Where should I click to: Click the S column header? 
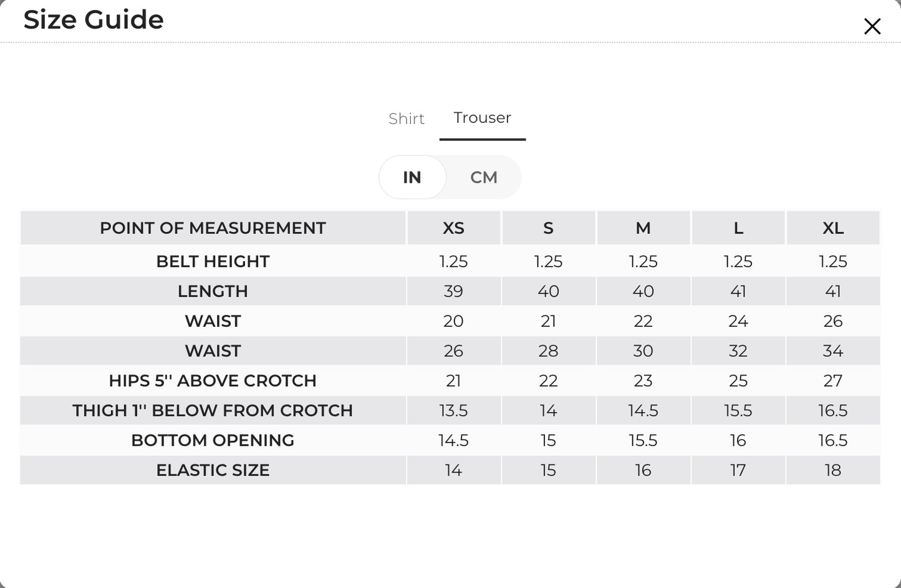(548, 228)
